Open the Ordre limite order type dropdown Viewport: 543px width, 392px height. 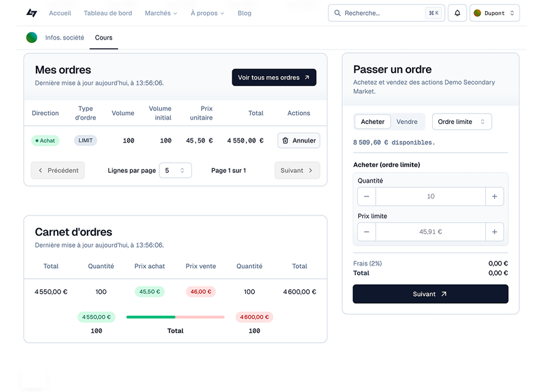click(462, 121)
